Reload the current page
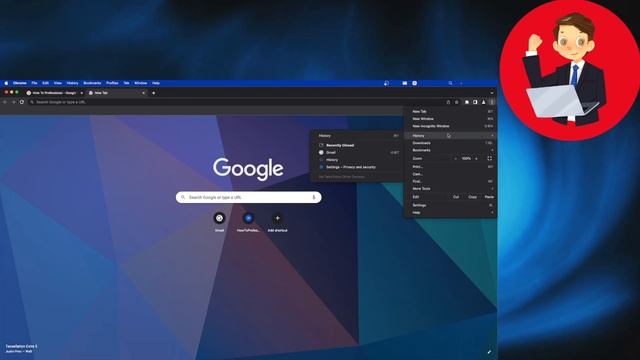Screen dimensions: 640x360 [x=22, y=102]
